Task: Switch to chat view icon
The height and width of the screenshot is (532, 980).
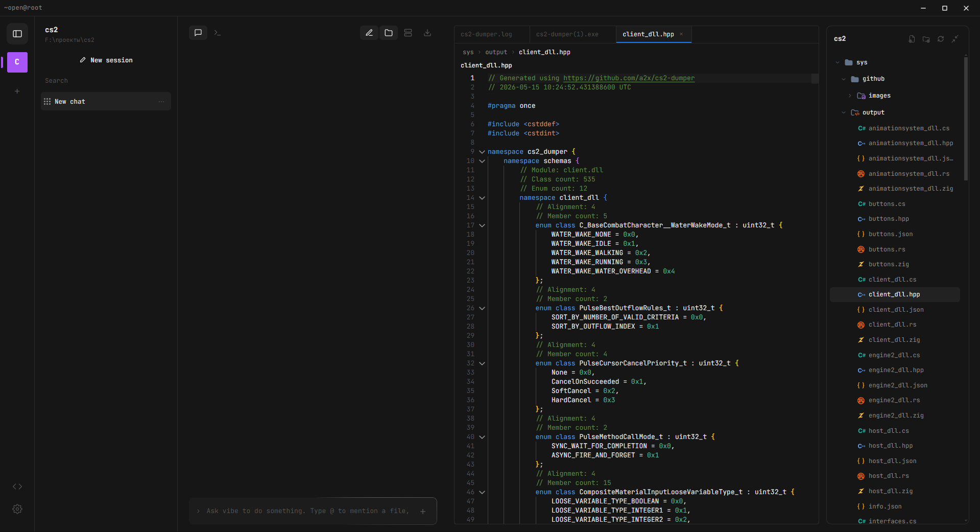Action: [198, 33]
